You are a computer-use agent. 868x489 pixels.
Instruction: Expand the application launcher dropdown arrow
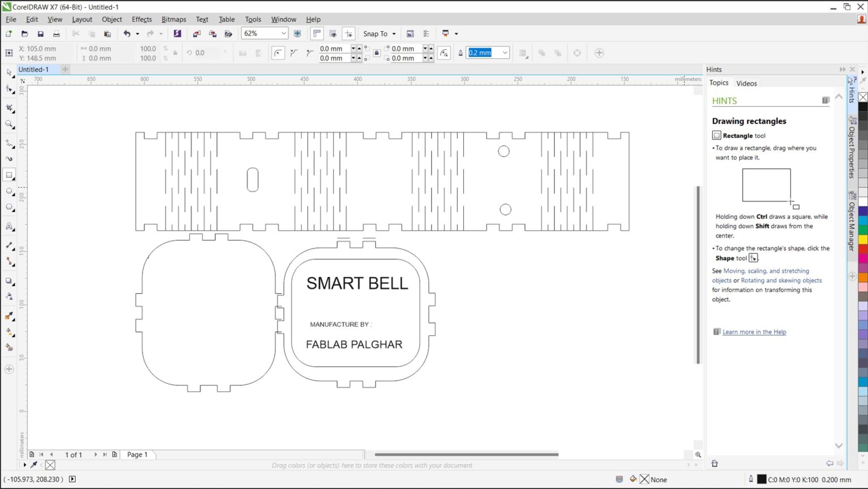coord(456,34)
